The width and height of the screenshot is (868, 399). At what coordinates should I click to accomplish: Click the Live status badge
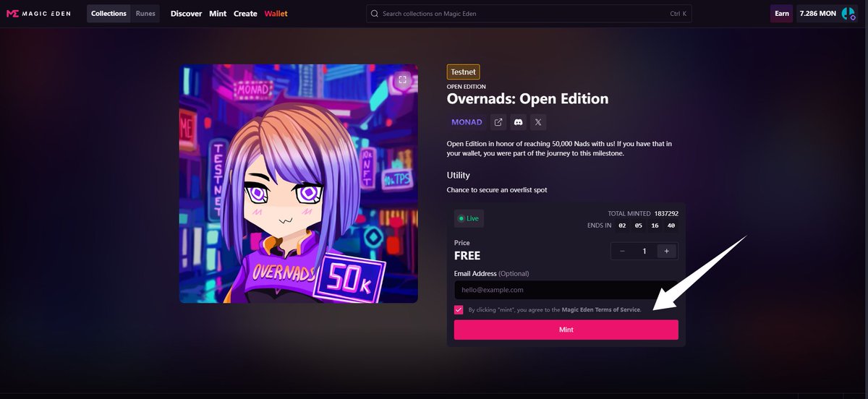[469, 218]
